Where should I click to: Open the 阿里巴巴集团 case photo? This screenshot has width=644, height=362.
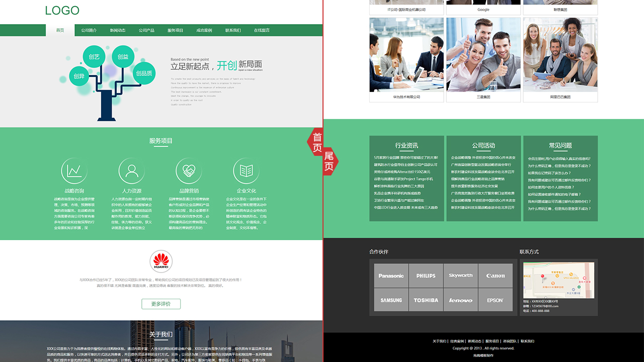pos(560,55)
